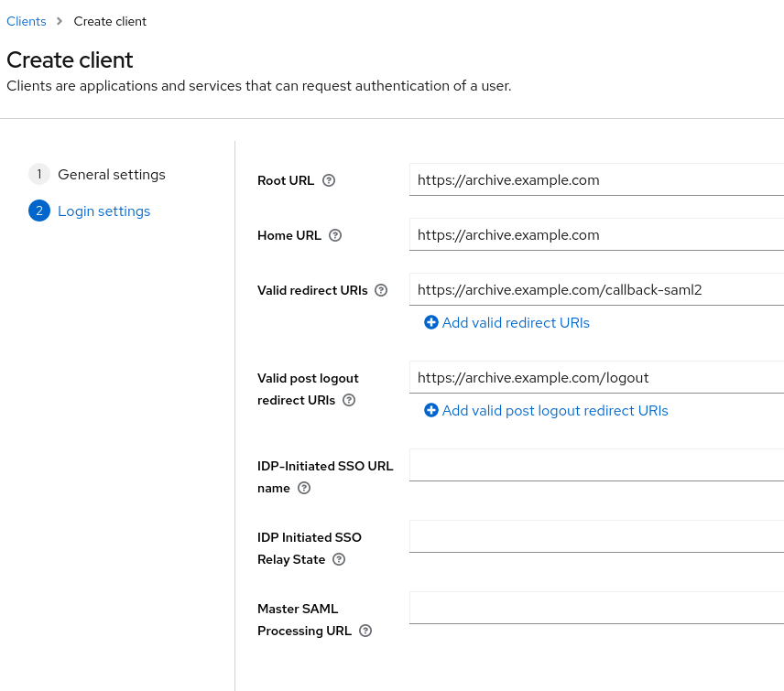Image resolution: width=784 pixels, height=691 pixels.
Task: Open help for IDP Initiated SSO Relay State
Action: pyautogui.click(x=339, y=559)
